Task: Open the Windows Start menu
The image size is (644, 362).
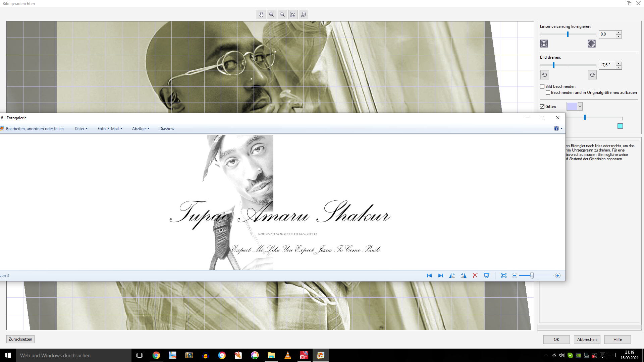Action: 8,355
